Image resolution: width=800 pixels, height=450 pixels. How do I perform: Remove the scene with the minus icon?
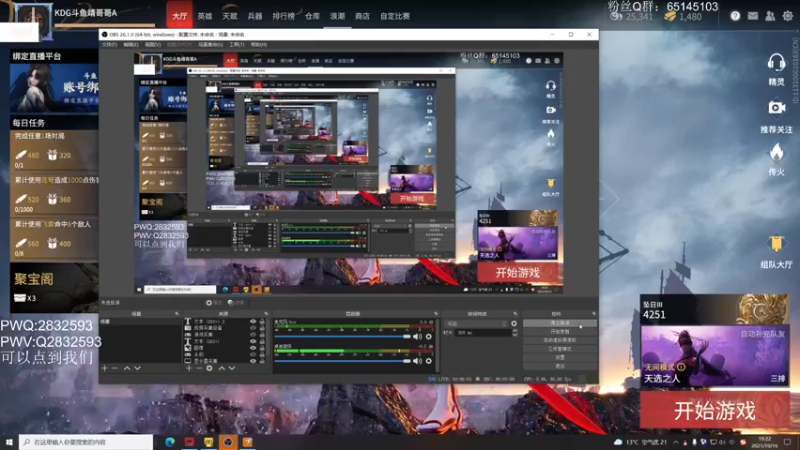[x=115, y=368]
